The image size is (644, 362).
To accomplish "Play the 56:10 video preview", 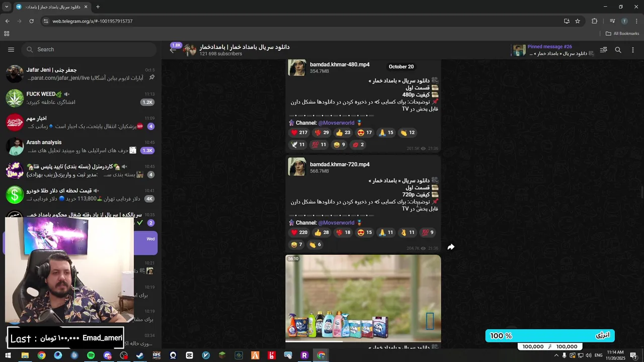I will click(x=363, y=298).
